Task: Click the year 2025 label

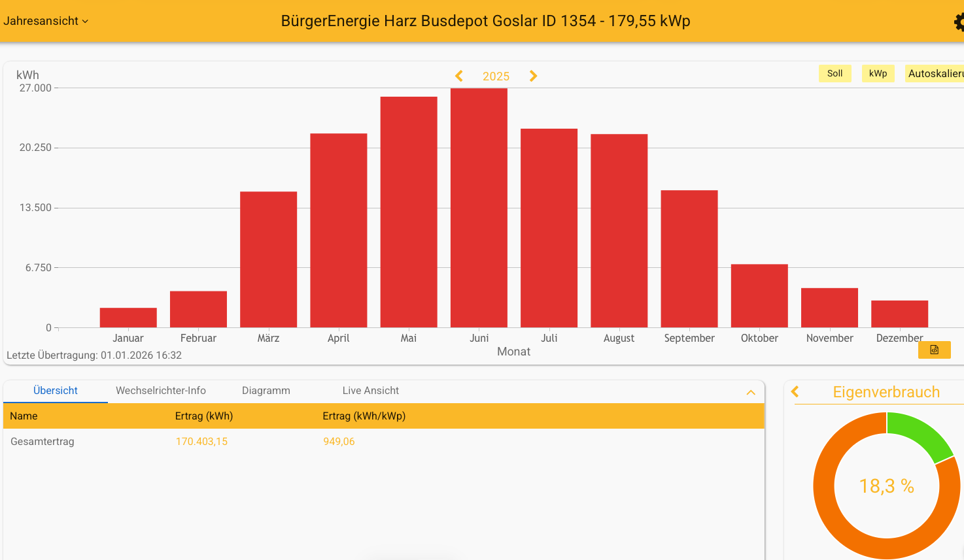Action: click(x=496, y=76)
